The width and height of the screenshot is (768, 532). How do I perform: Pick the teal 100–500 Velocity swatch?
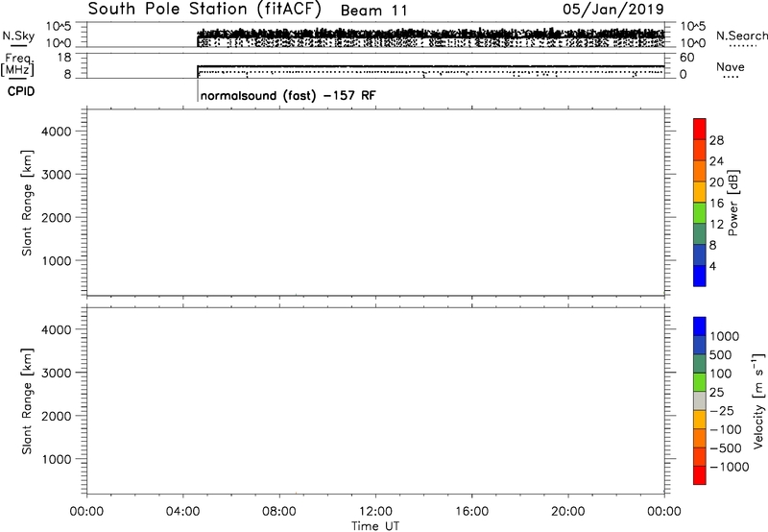(700, 364)
